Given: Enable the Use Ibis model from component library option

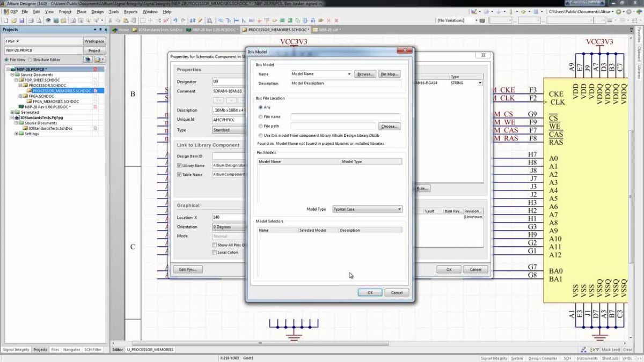Looking at the screenshot, I should pyautogui.click(x=261, y=135).
